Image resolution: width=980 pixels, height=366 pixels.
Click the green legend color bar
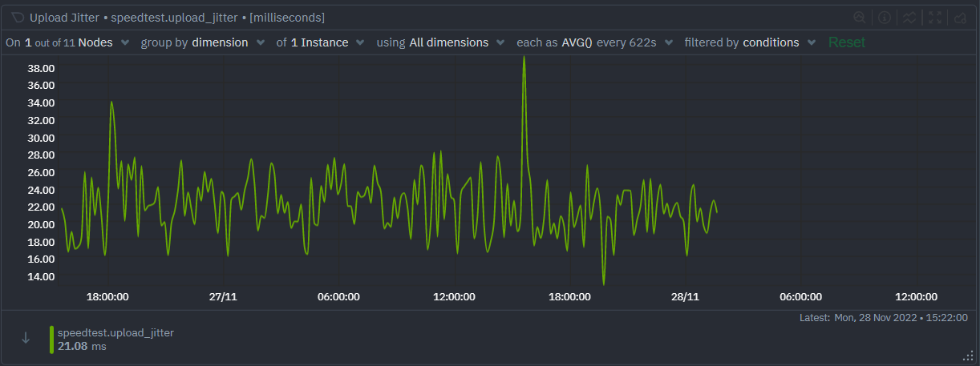(52, 340)
